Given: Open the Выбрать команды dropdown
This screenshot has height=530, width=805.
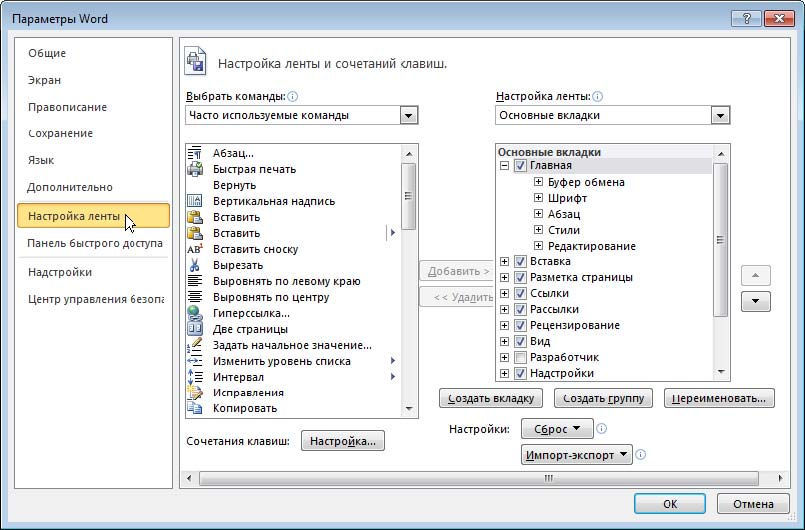Looking at the screenshot, I should (409, 115).
